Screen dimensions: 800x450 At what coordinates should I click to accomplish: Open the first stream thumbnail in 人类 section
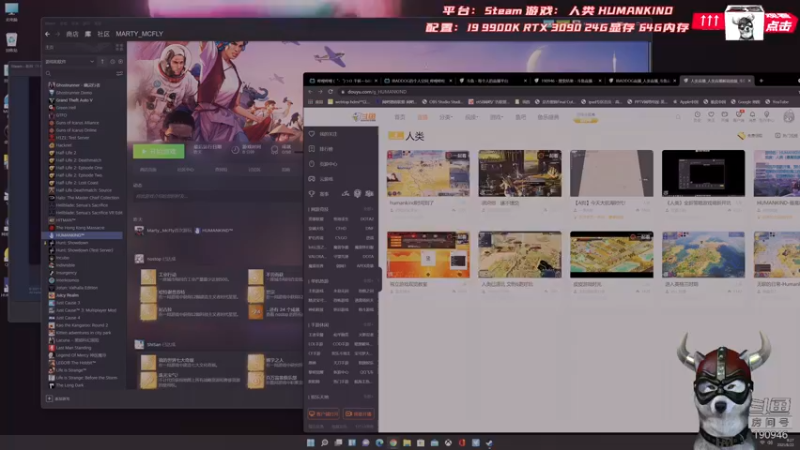(428, 173)
